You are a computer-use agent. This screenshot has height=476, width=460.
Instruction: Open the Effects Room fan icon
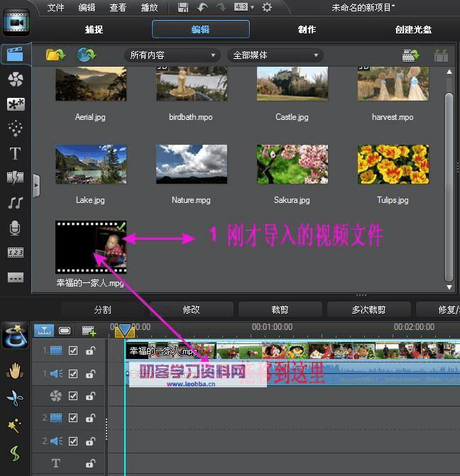[x=15, y=79]
